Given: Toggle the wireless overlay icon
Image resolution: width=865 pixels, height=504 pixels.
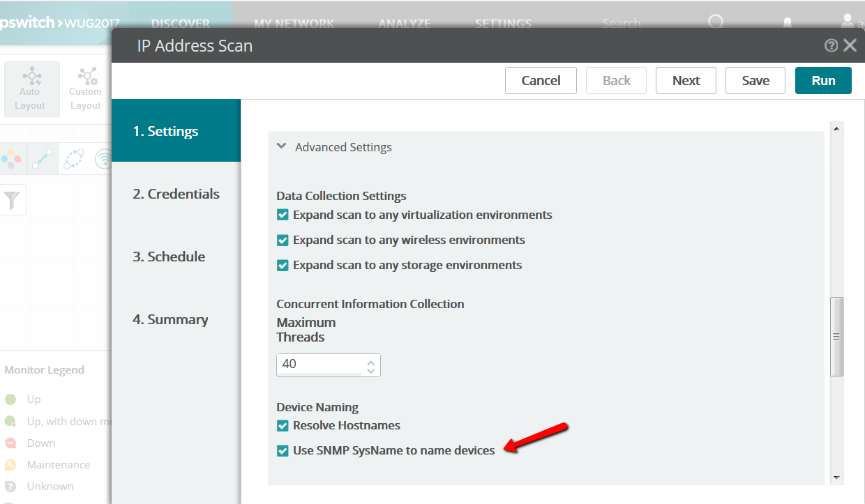Looking at the screenshot, I should [103, 159].
